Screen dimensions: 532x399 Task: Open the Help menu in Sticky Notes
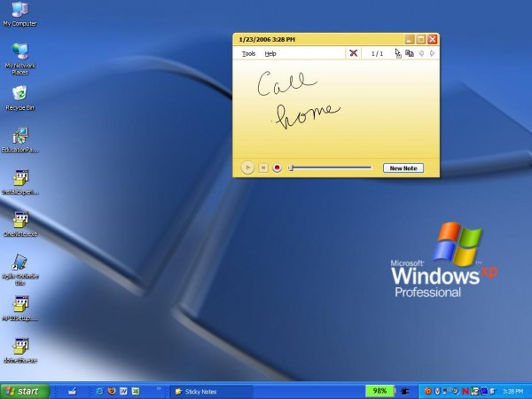click(270, 53)
